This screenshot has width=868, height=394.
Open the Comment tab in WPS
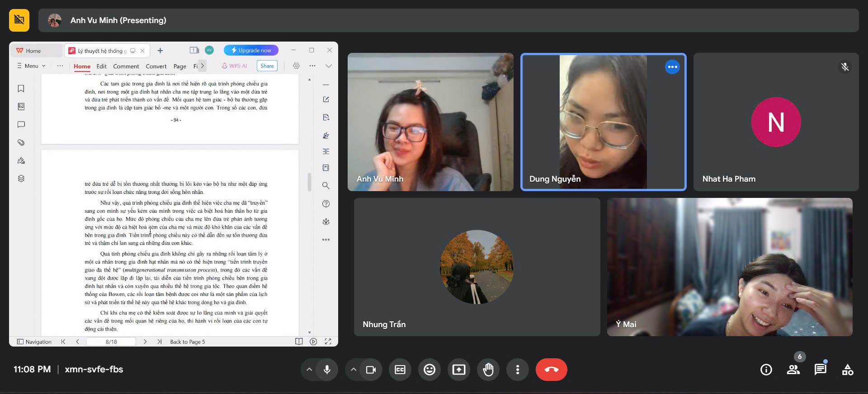[126, 66]
